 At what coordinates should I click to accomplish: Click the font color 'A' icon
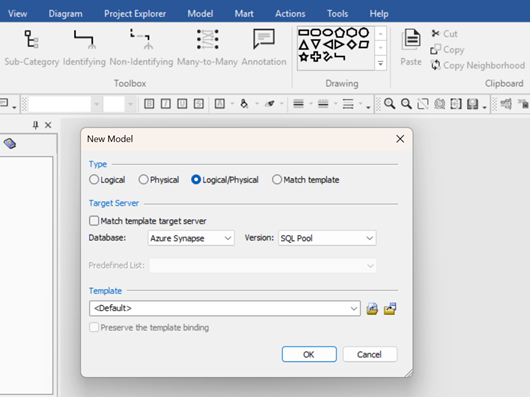pos(220,104)
